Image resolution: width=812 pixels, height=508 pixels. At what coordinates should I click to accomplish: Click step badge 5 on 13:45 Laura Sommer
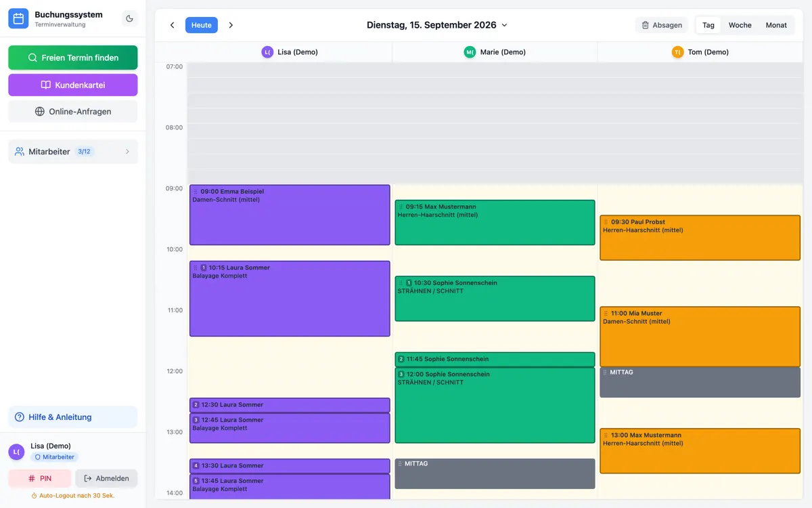(x=196, y=481)
